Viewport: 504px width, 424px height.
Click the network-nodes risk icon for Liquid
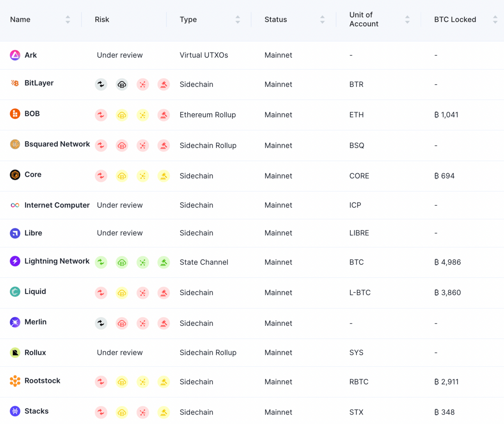click(143, 293)
